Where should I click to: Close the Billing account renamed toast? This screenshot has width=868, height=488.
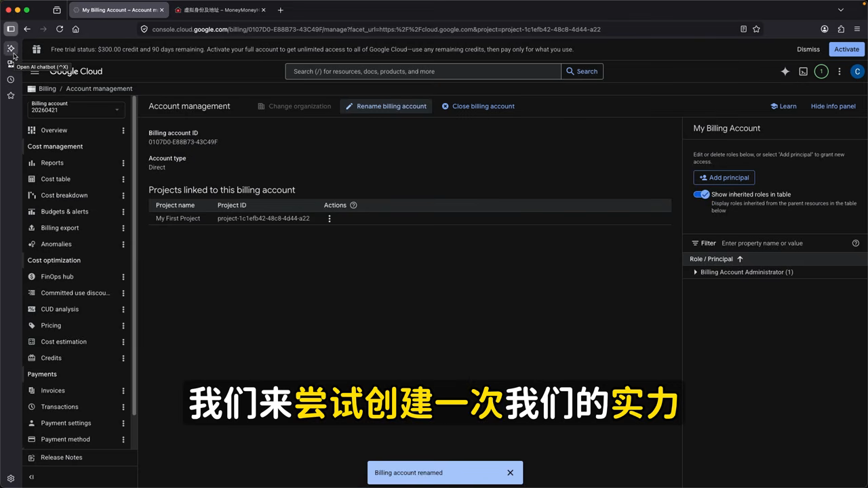click(x=511, y=472)
